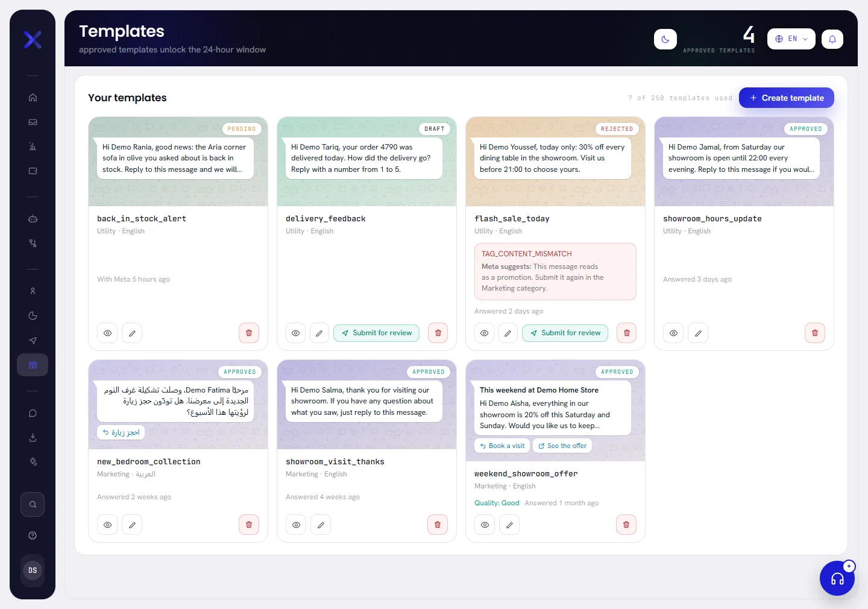Edit the delivery_feedback template with the pencil
868x609 pixels.
(x=319, y=333)
